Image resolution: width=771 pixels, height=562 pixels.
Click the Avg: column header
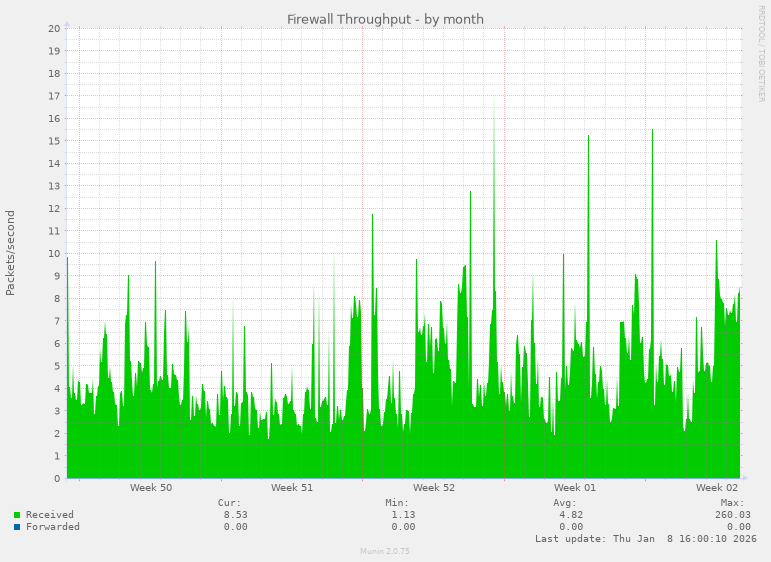(564, 503)
